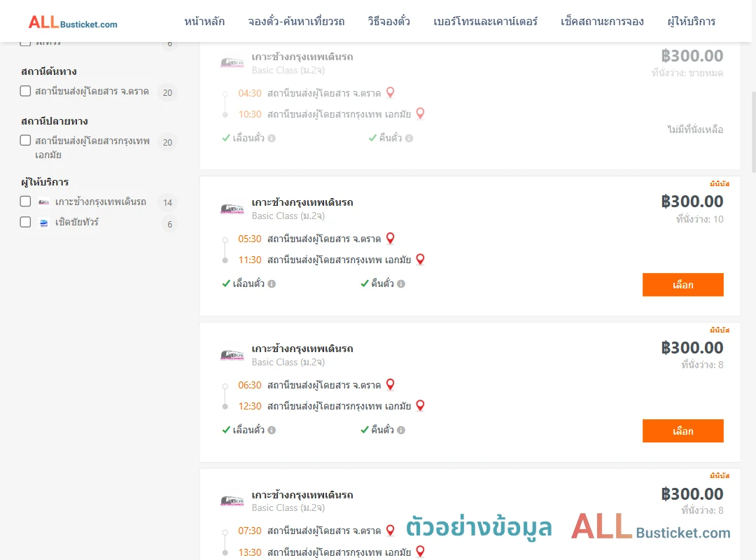
Task: Click the ไม่มีที่นั่งเหลือ sold-out notice
Action: (695, 129)
